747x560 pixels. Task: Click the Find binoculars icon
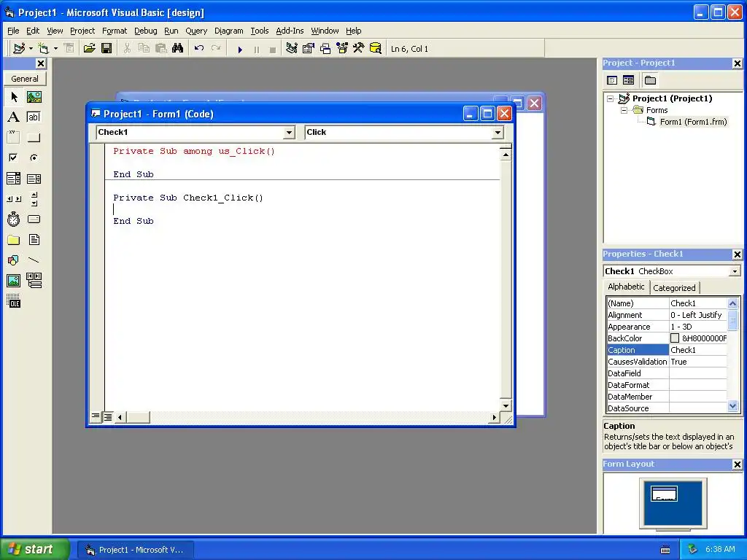[178, 49]
